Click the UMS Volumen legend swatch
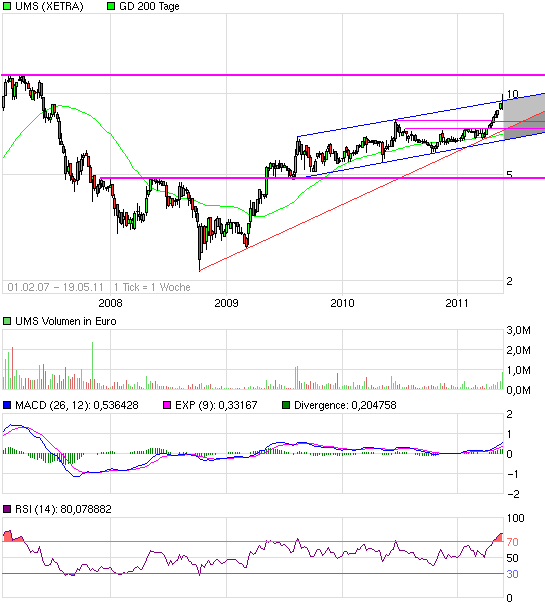The image size is (545, 606). pyautogui.click(x=7, y=321)
